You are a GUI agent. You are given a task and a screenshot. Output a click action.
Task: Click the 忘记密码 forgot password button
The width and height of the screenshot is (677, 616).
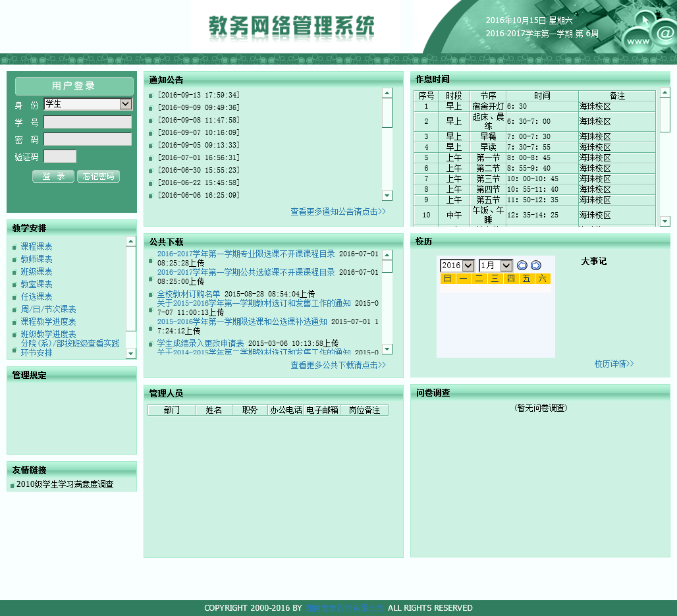click(x=98, y=177)
